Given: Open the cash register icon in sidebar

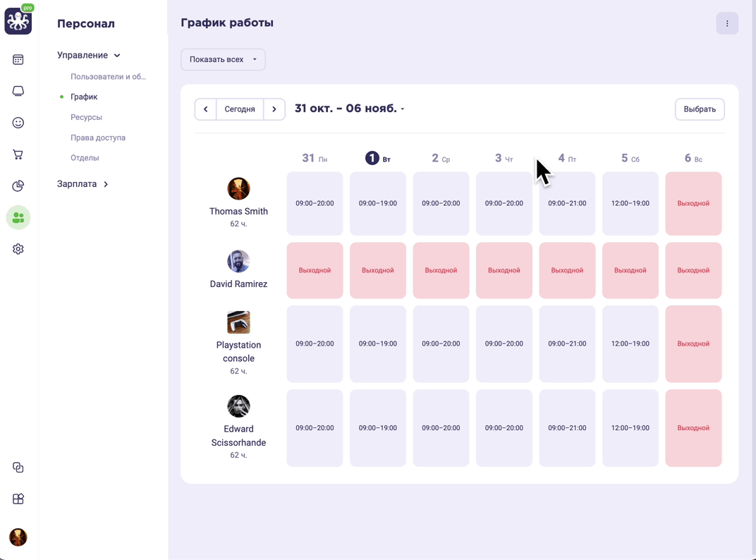Looking at the screenshot, I should coord(18,91).
